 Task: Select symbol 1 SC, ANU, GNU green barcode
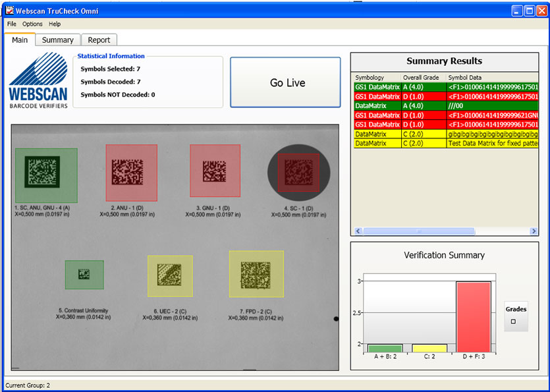point(46,175)
